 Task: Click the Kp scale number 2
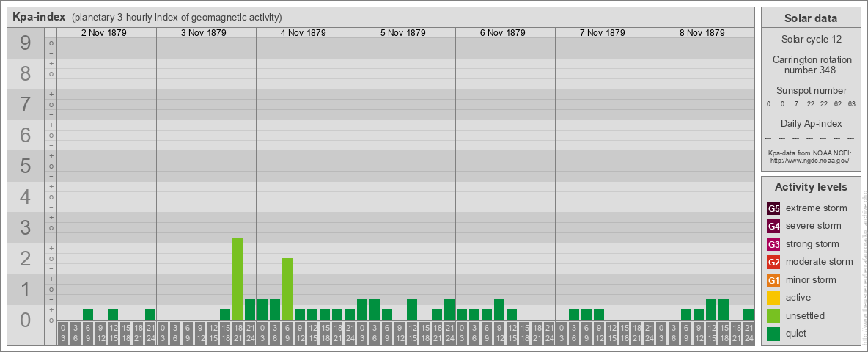click(25, 258)
